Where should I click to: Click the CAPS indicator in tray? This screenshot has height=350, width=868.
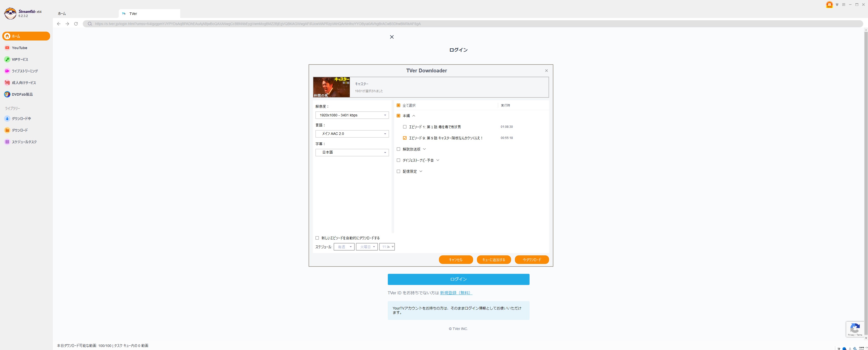pos(861,348)
